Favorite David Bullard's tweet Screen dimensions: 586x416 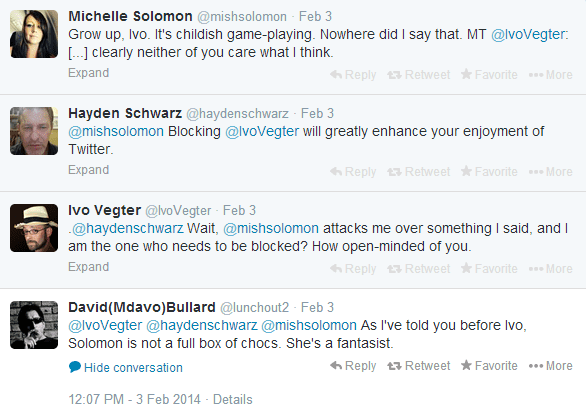pos(489,366)
